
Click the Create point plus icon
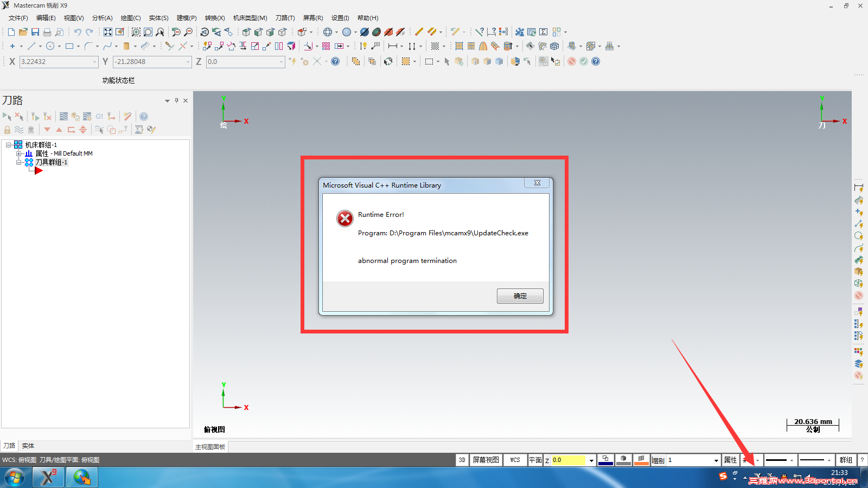12,46
